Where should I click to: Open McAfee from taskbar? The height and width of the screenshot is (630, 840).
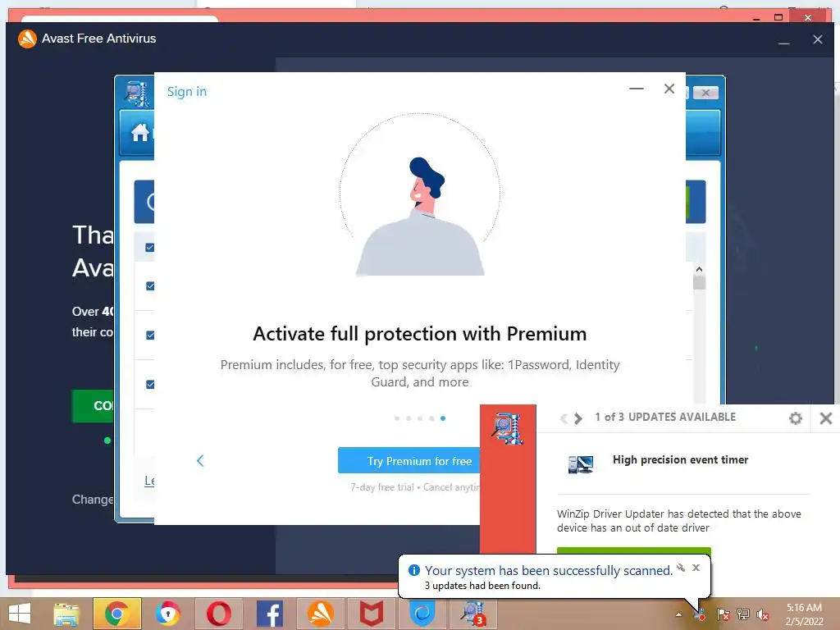pyautogui.click(x=372, y=614)
